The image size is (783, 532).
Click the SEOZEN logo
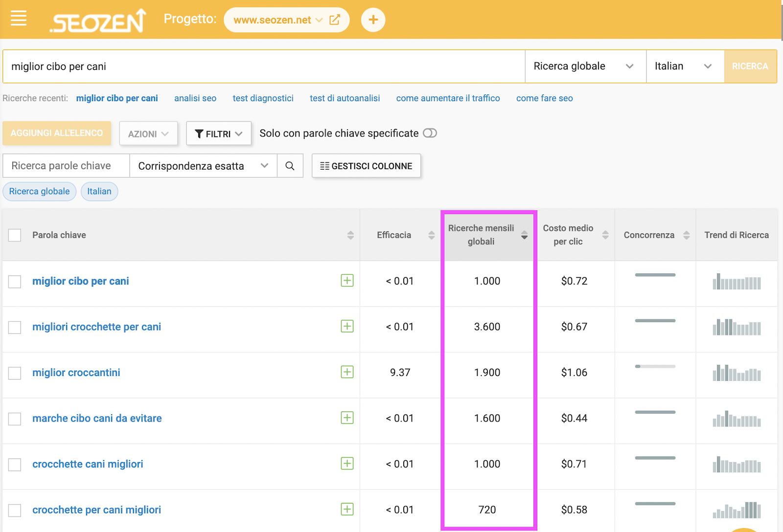[x=98, y=21]
